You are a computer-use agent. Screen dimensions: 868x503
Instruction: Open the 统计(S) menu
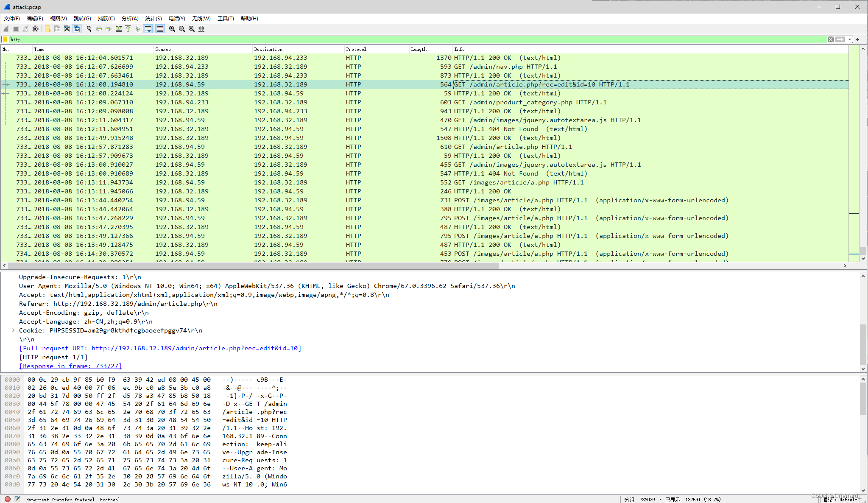[154, 19]
